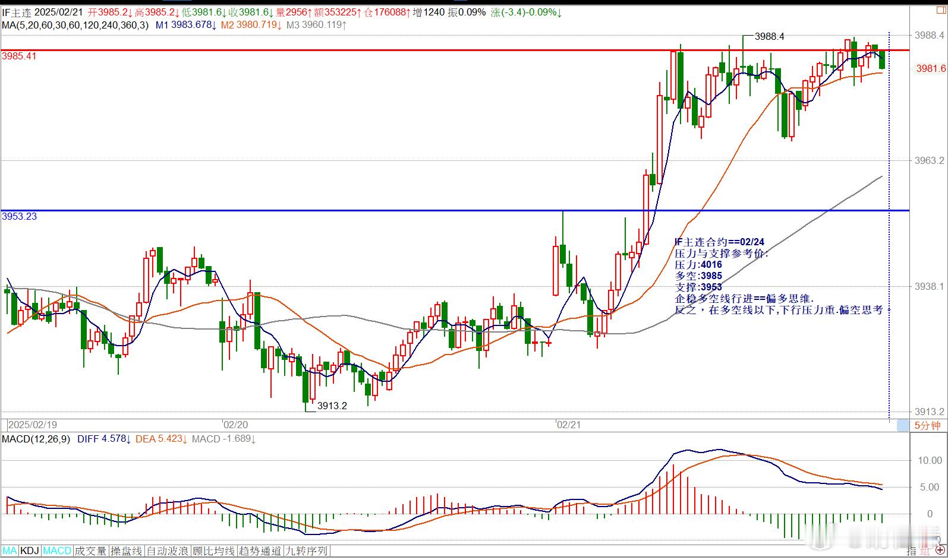Screen dimensions: 948x560
Task: Click the M1 3983.678 value
Action: tap(186, 25)
